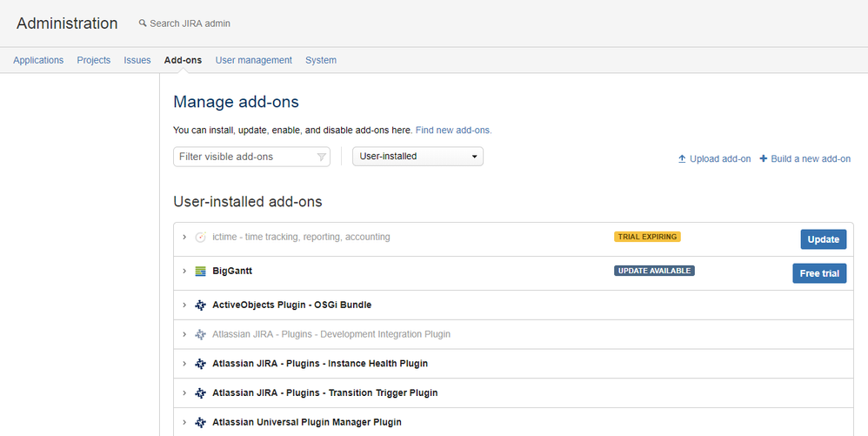Viewport: 868px width, 436px height.
Task: Switch to the Issues tab
Action: click(137, 60)
